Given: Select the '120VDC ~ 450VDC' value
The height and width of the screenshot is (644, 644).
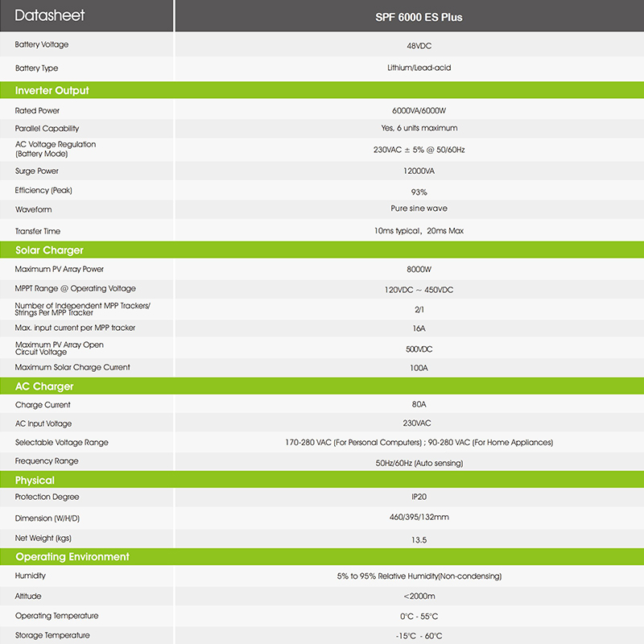Looking at the screenshot, I should 419,290.
